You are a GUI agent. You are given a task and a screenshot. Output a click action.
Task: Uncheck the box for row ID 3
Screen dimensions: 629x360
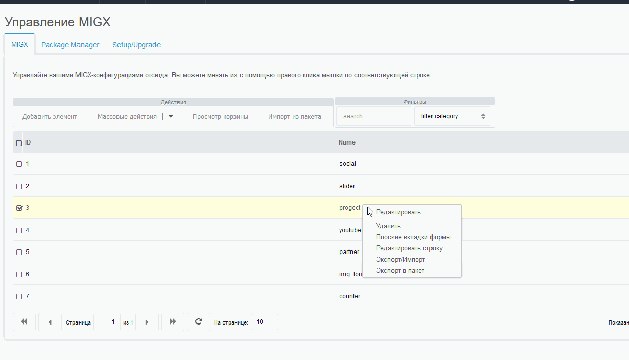[18, 208]
